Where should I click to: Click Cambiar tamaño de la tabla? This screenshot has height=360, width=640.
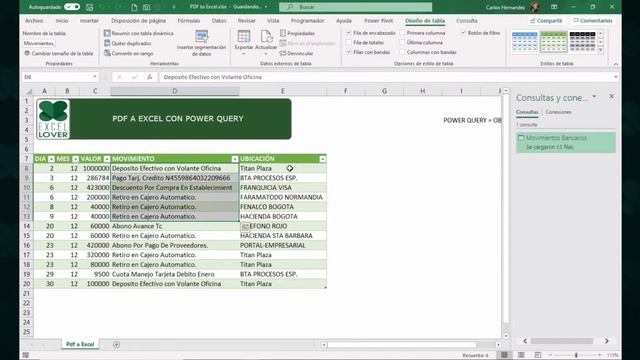tap(58, 53)
